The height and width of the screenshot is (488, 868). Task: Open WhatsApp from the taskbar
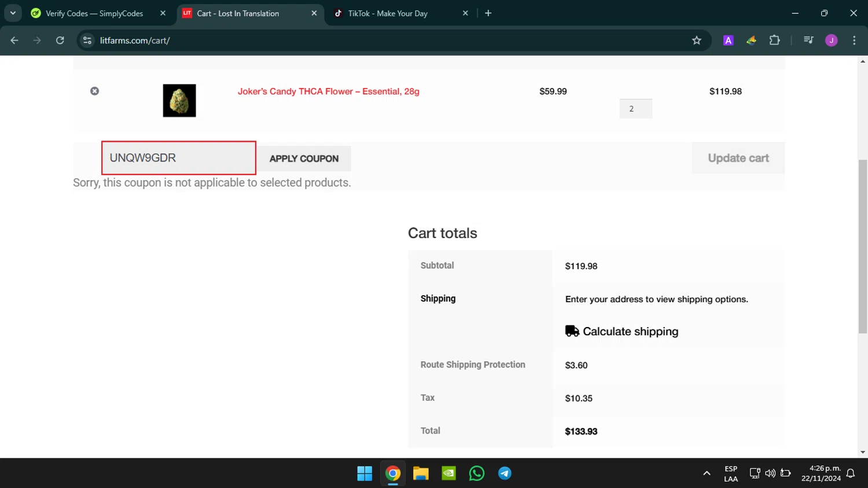click(x=477, y=474)
